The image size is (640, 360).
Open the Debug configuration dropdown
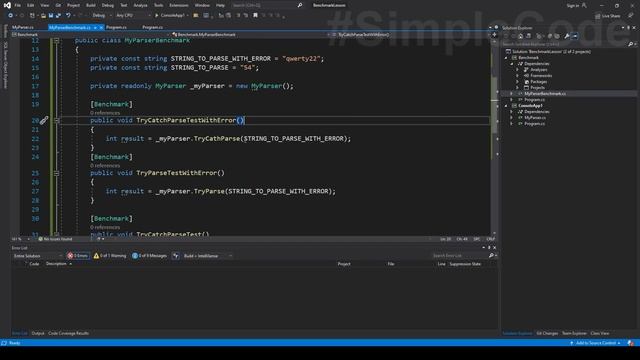coord(101,16)
